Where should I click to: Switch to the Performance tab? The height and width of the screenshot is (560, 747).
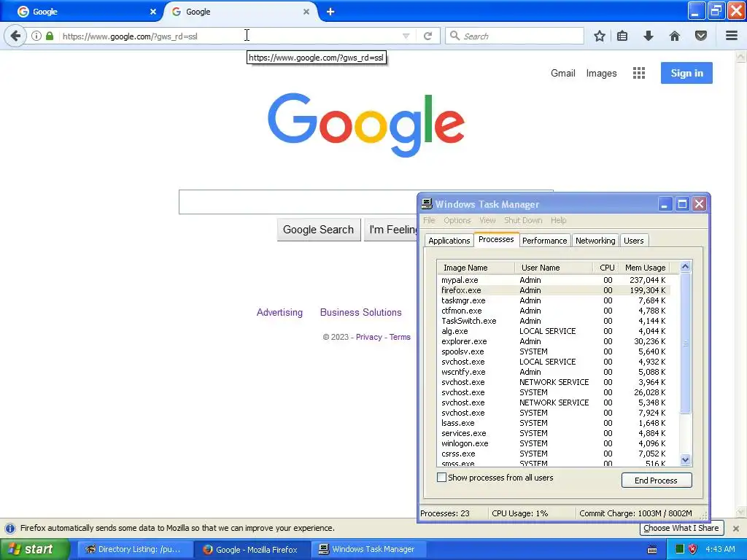pyautogui.click(x=544, y=241)
